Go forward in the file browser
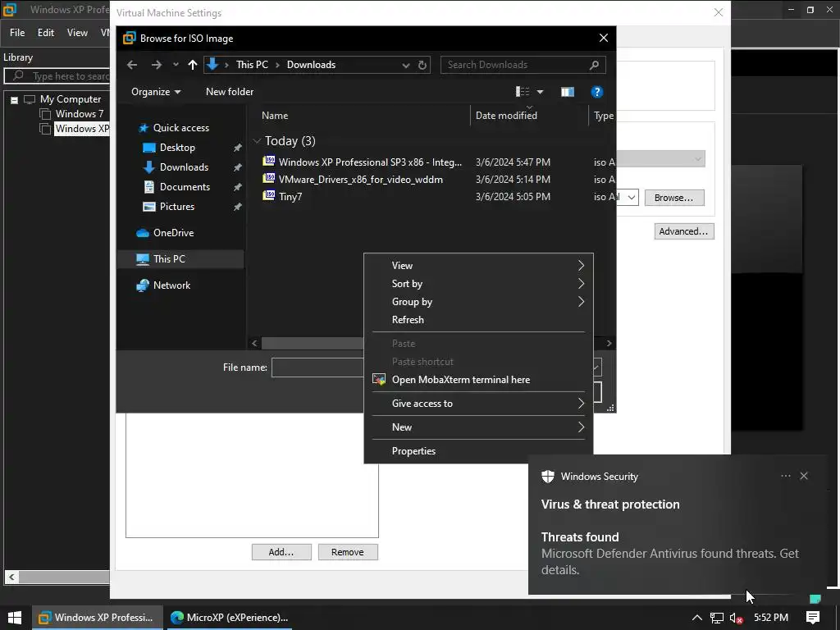840x630 pixels. (x=156, y=65)
